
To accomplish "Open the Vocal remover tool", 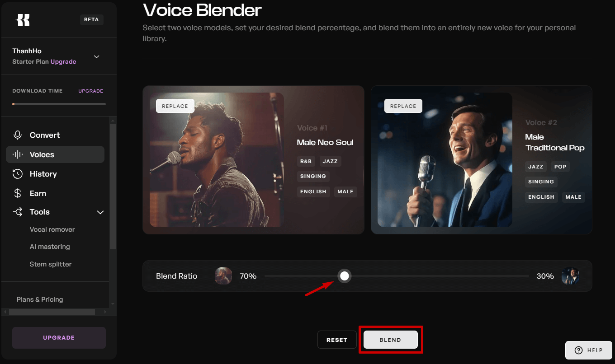I will 52,229.
